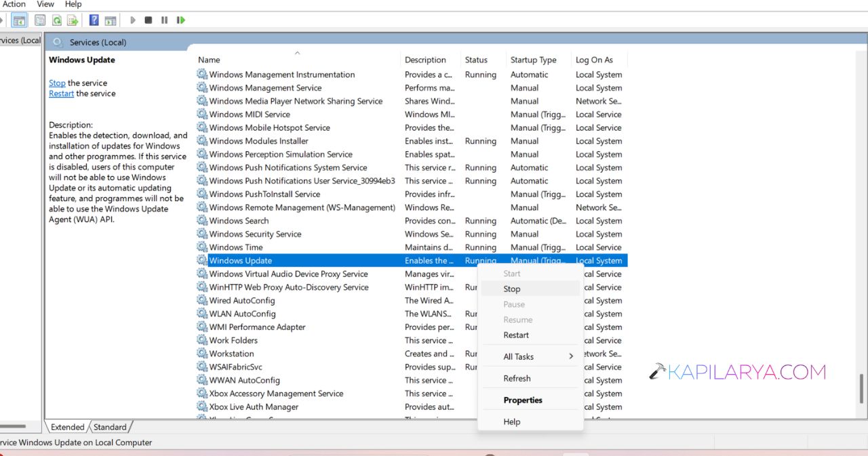The height and width of the screenshot is (456, 868).
Task: Open the View menu
Action: click(45, 4)
